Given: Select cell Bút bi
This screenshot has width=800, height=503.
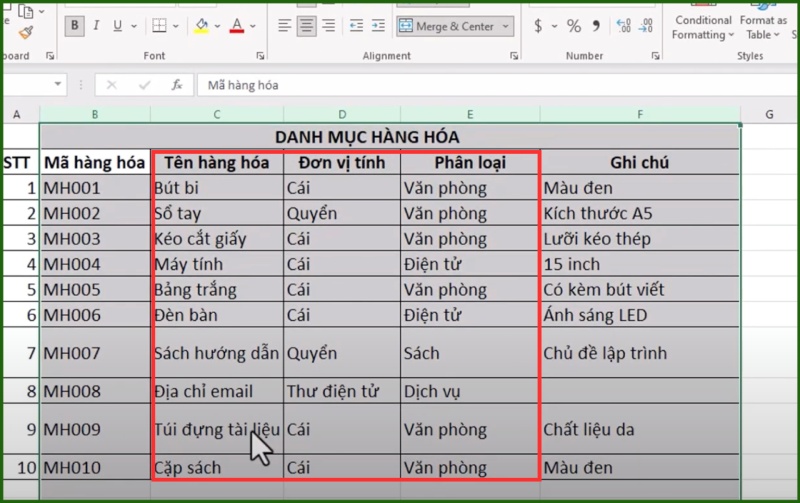Looking at the screenshot, I should point(217,188).
